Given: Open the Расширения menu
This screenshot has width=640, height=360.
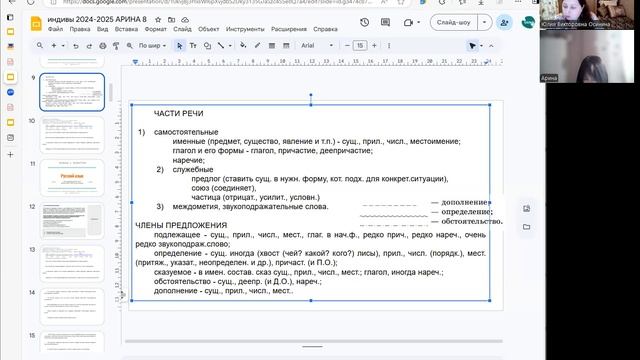Looking at the screenshot, I should coord(289,29).
